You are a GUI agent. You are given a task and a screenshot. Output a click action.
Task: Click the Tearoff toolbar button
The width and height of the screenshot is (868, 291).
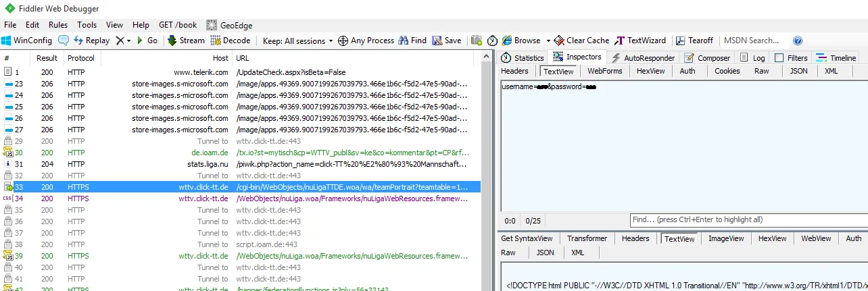(694, 41)
